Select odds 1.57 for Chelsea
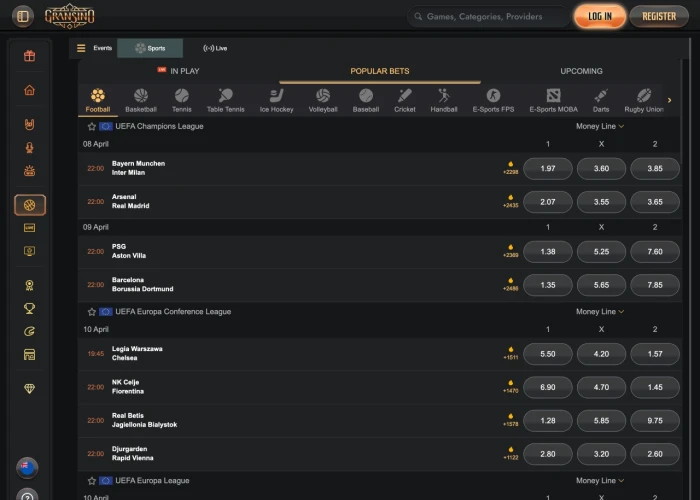Image resolution: width=700 pixels, height=500 pixels. [x=655, y=354]
